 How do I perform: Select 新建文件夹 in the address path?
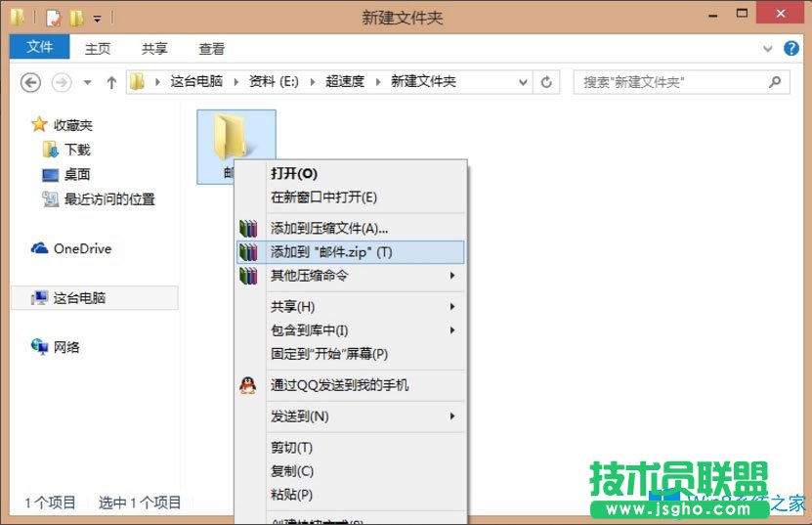point(423,81)
